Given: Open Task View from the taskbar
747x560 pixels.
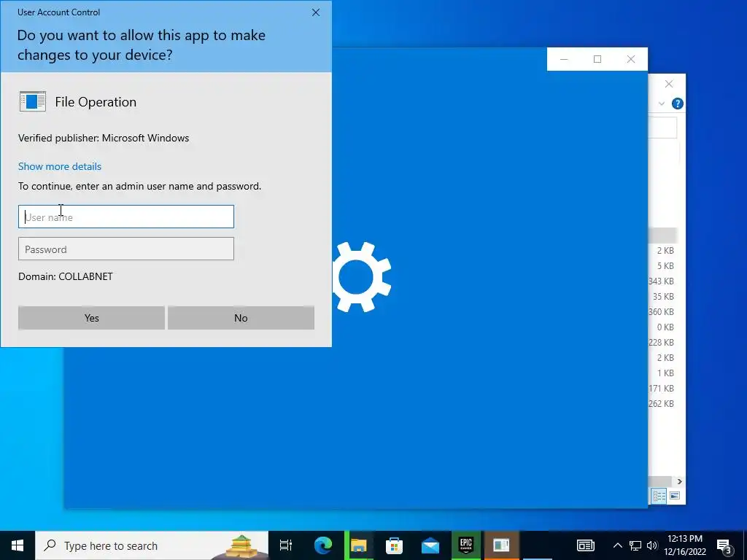Looking at the screenshot, I should (x=286, y=545).
